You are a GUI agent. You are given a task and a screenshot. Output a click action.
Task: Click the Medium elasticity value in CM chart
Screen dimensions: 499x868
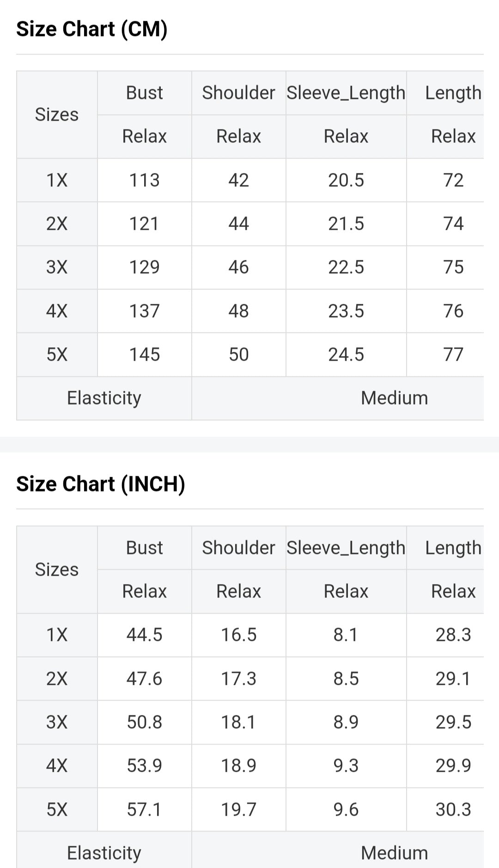[x=394, y=398]
